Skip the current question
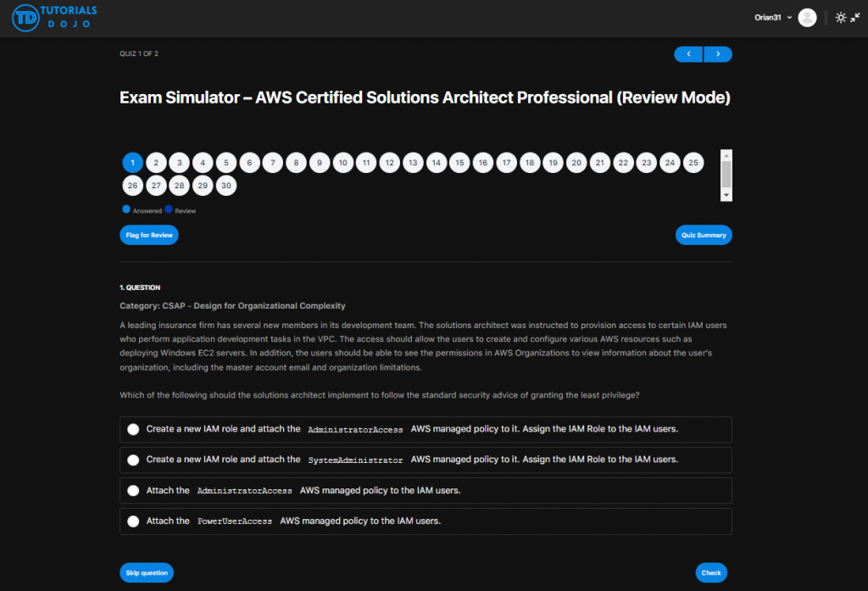 click(x=146, y=572)
